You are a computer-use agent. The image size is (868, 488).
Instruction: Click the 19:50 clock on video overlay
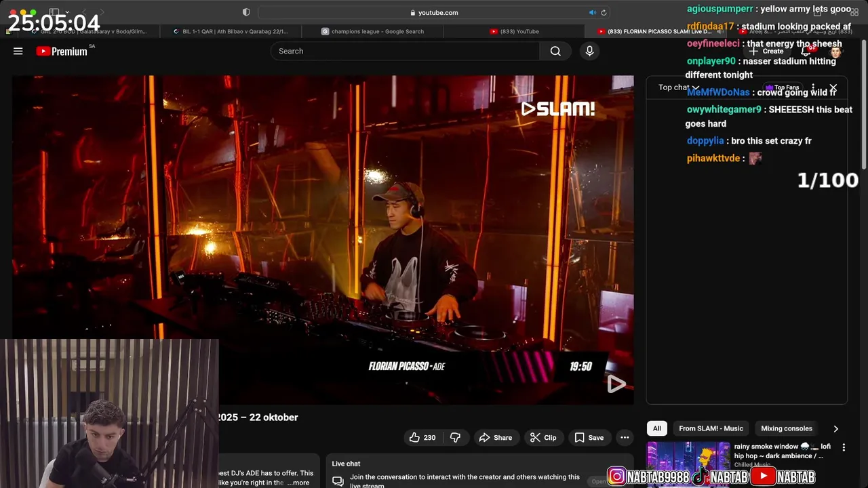(580, 367)
